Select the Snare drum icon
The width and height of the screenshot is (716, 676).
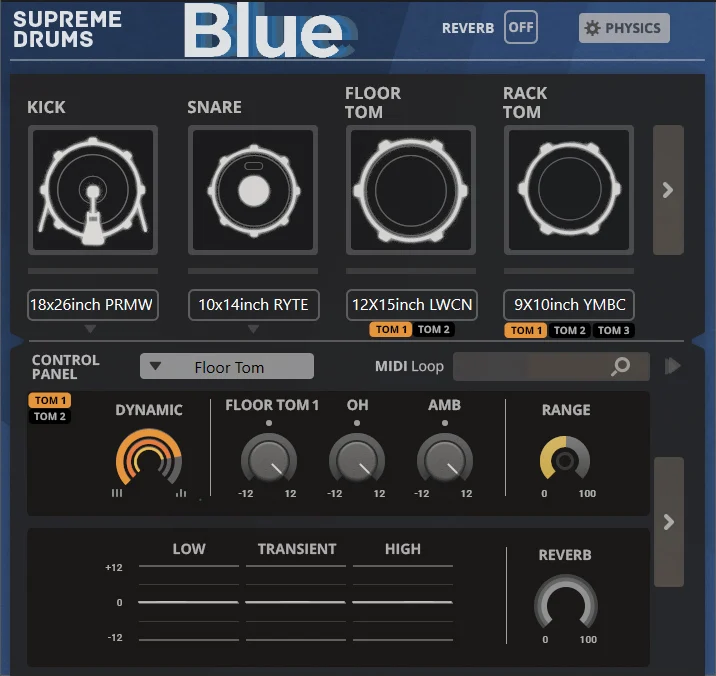[253, 190]
